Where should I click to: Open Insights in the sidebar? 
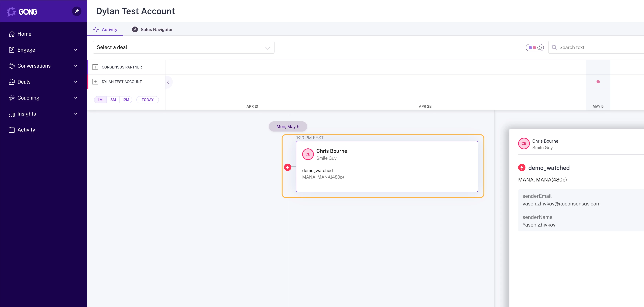pyautogui.click(x=43, y=114)
